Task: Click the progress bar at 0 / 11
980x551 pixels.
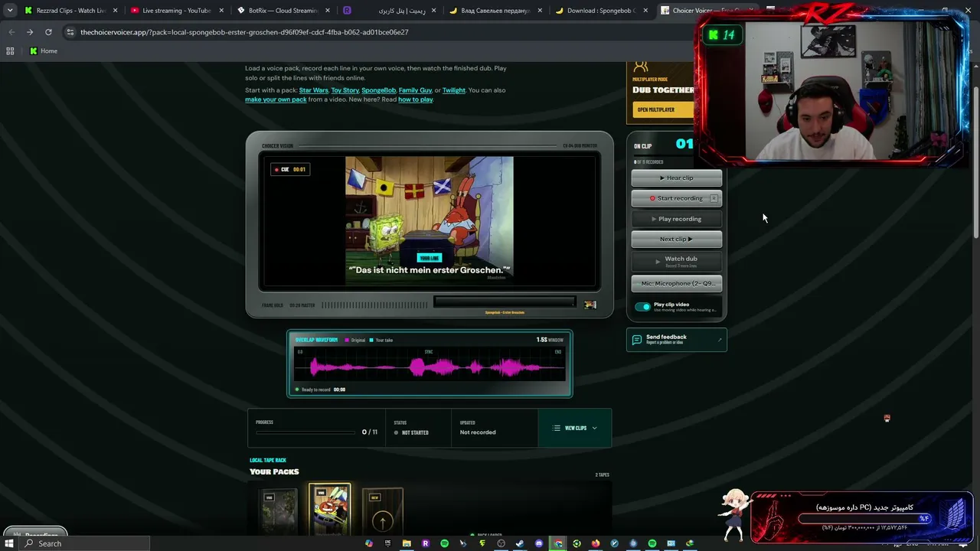Action: point(306,432)
